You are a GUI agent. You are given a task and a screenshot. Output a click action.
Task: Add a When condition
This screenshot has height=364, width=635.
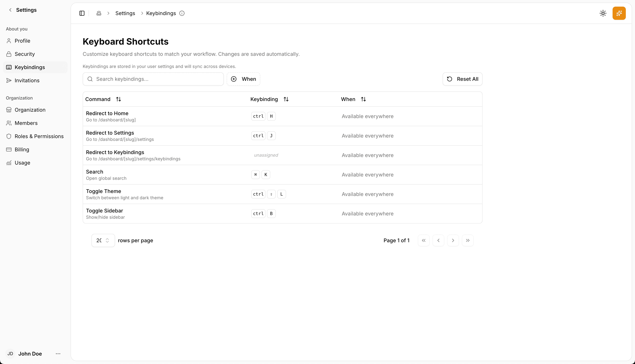click(243, 79)
